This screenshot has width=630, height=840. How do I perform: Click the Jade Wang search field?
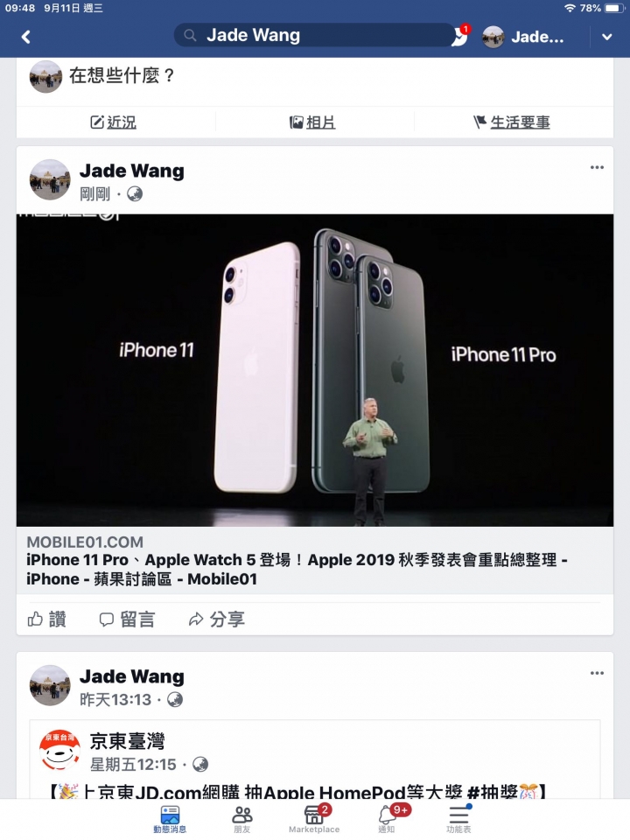pyautogui.click(x=314, y=35)
